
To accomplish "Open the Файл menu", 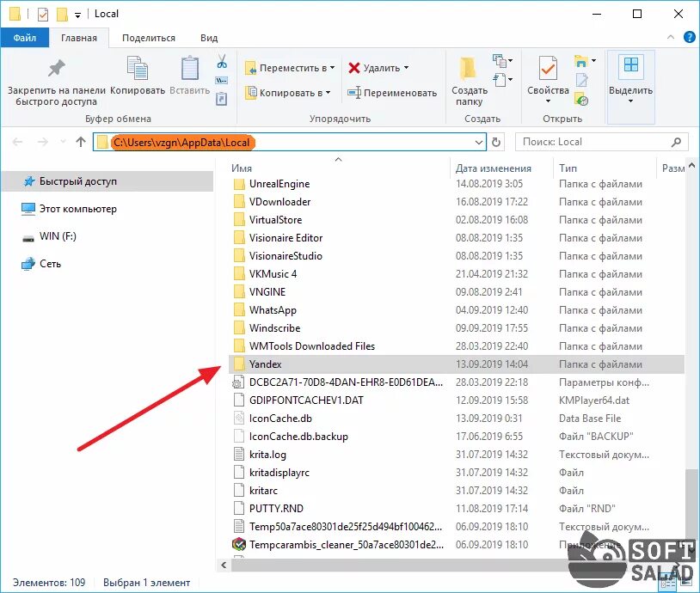I will point(25,38).
